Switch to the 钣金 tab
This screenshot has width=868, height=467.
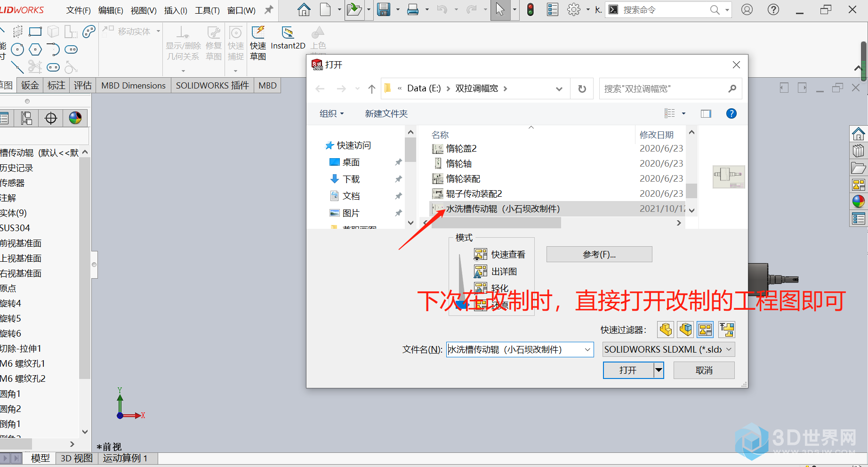(x=30, y=85)
